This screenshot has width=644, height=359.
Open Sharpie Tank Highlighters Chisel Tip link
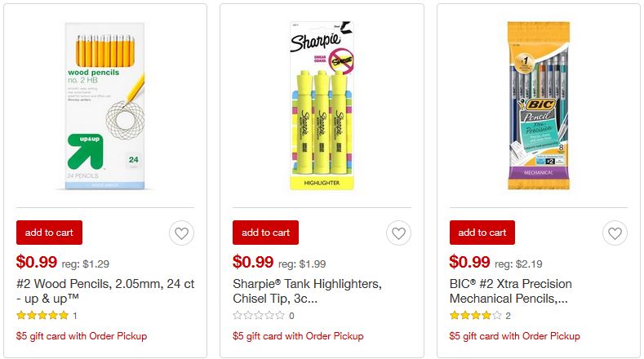tap(307, 291)
